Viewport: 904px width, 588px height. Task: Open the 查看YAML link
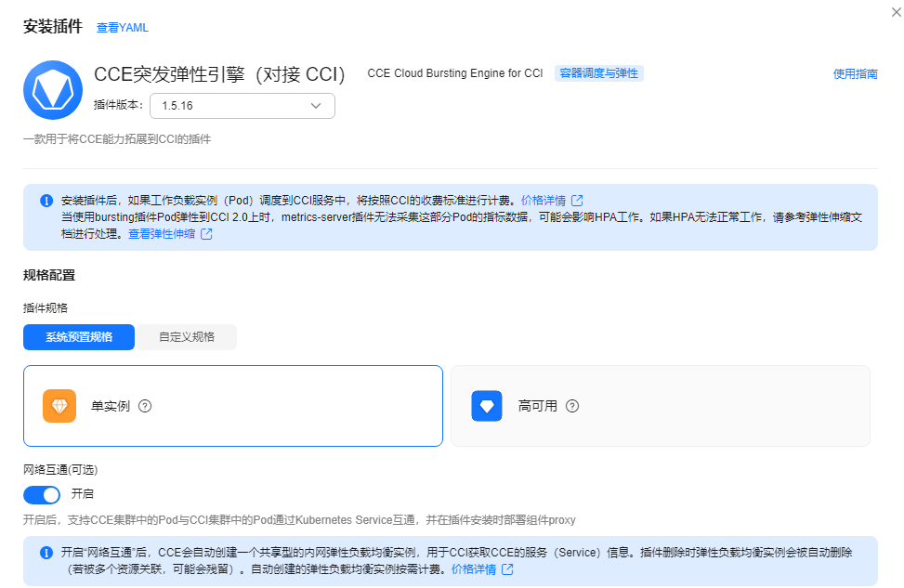pos(123,28)
